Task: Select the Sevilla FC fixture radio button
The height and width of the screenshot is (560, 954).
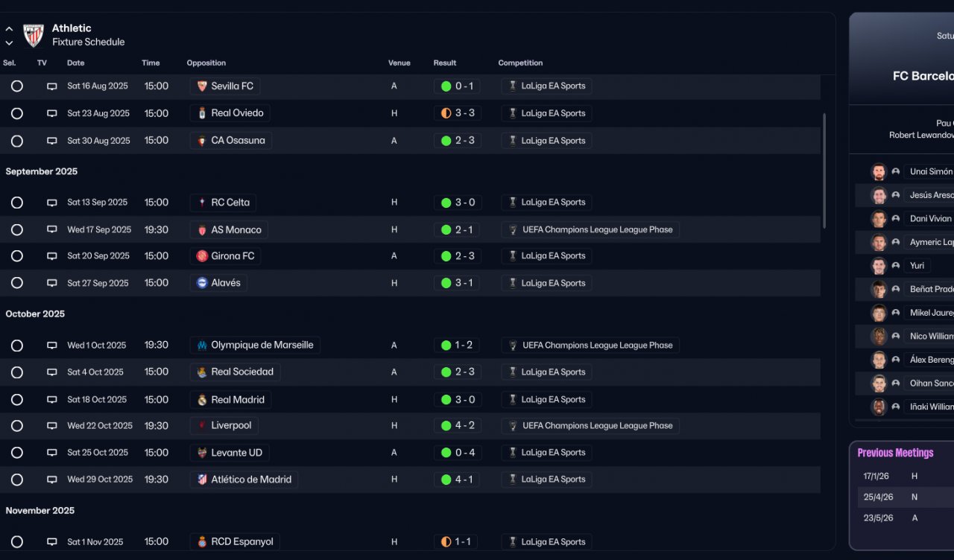Action: coord(17,86)
